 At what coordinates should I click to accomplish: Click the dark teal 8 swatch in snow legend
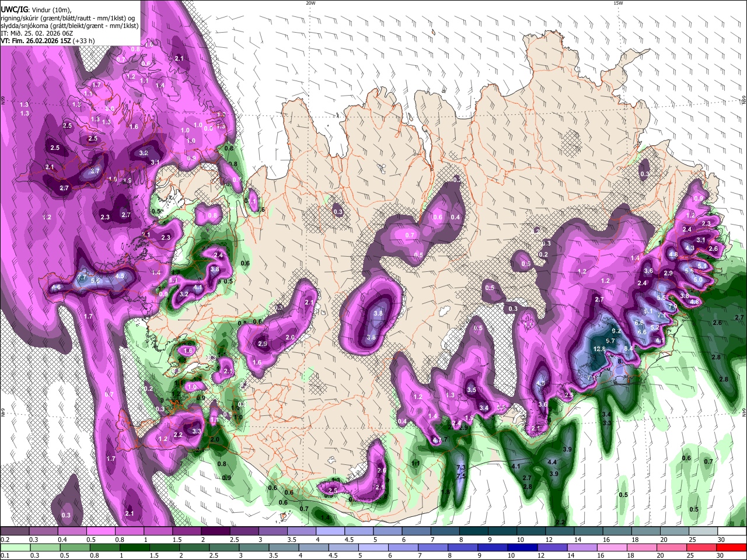[474, 531]
